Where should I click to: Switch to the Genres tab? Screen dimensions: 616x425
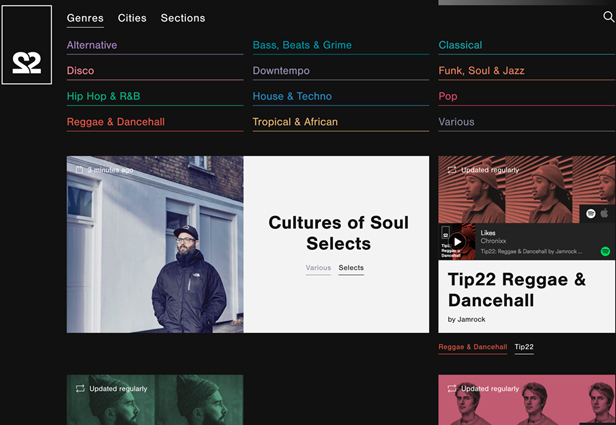(x=85, y=18)
